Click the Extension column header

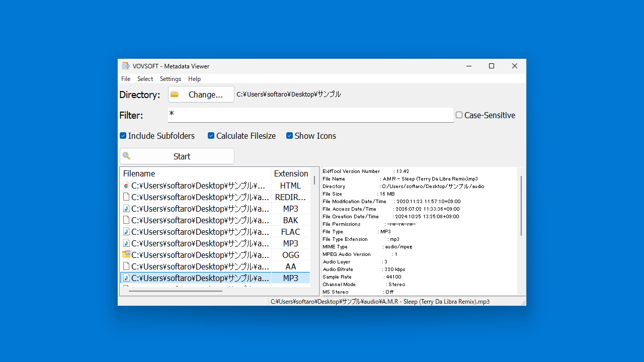tap(291, 173)
